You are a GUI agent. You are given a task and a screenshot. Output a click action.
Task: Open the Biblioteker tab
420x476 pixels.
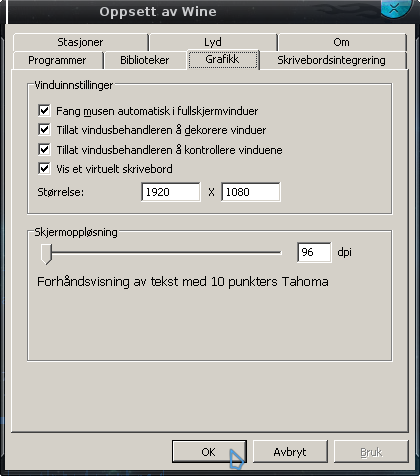click(145, 60)
